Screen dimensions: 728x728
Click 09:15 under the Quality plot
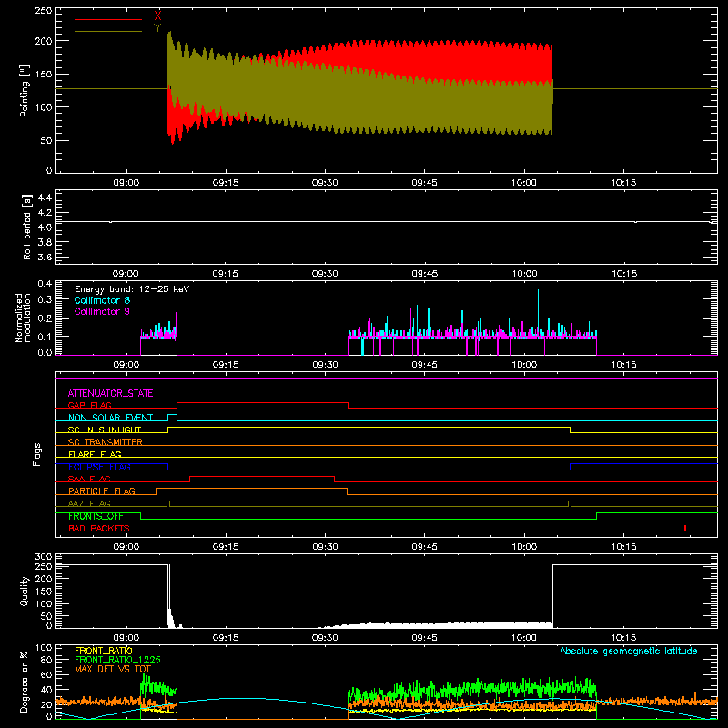pyautogui.click(x=226, y=638)
